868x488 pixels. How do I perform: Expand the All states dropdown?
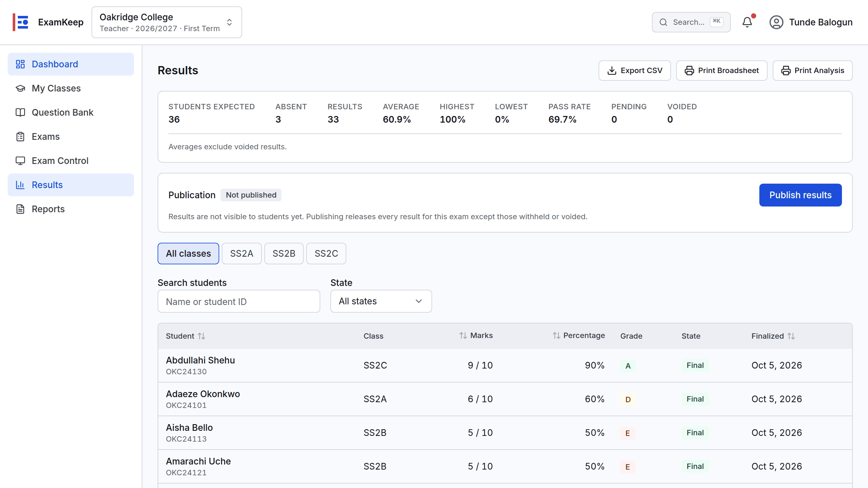click(x=381, y=301)
